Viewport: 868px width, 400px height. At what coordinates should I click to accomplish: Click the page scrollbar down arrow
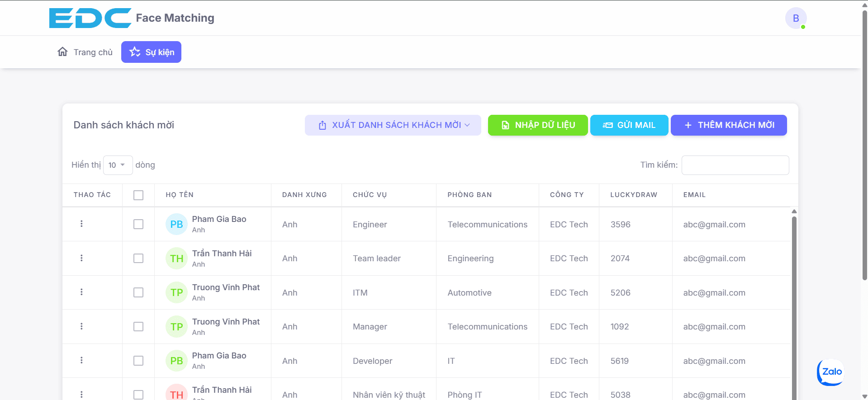[864, 396]
